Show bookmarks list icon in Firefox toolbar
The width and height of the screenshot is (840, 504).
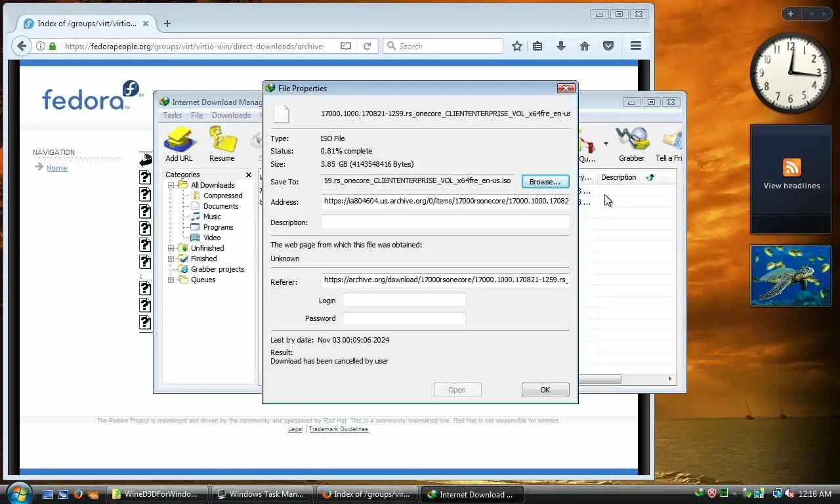point(537,46)
